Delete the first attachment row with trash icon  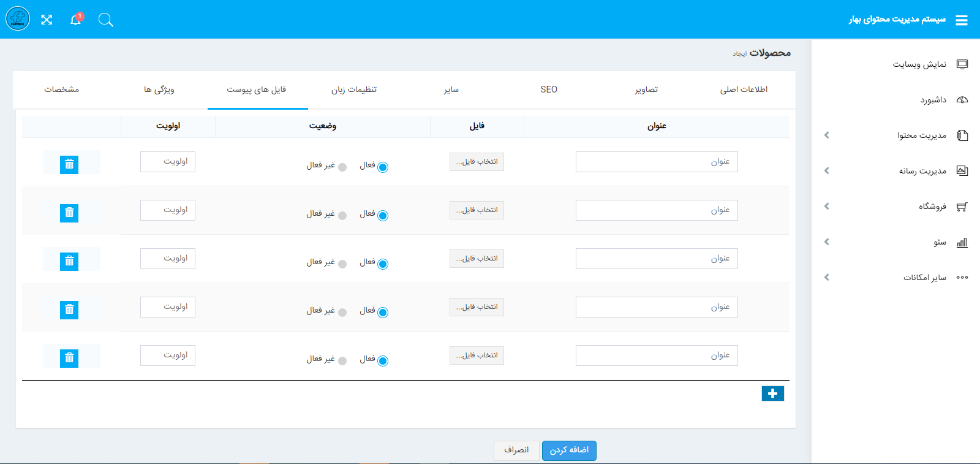pos(69,164)
